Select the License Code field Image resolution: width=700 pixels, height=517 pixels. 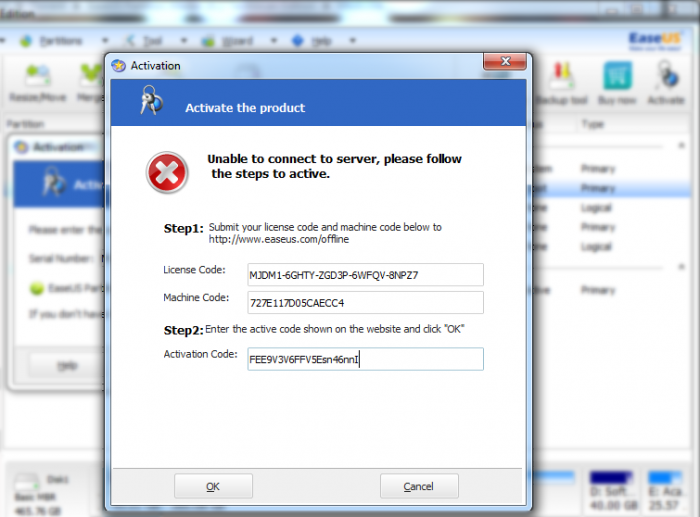[x=365, y=275]
